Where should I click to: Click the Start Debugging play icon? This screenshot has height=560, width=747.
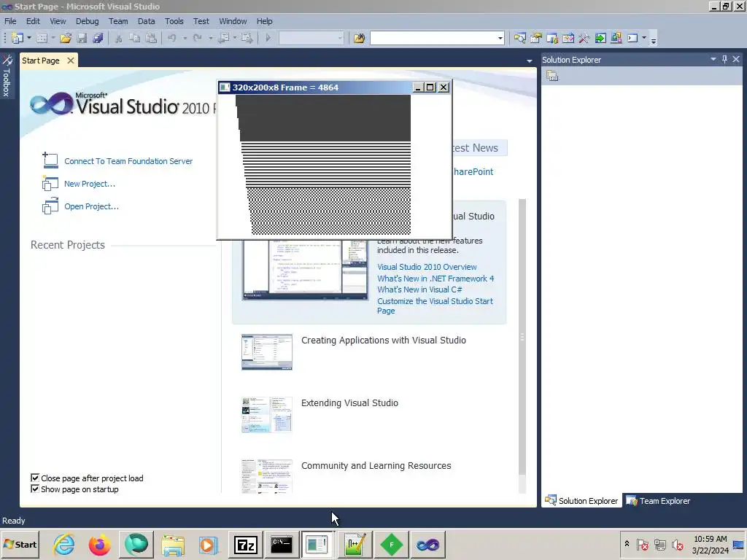tap(268, 38)
